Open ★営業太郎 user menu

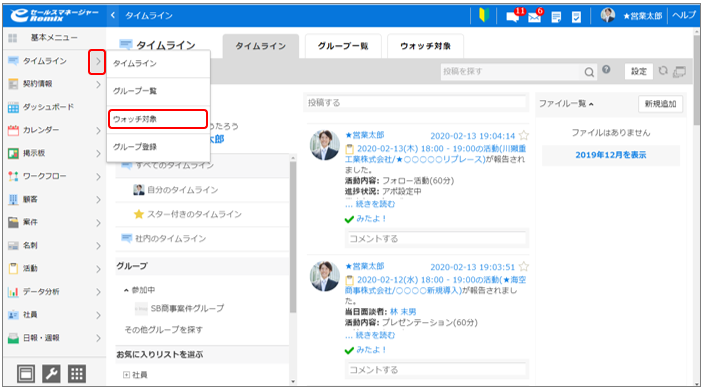pos(642,16)
